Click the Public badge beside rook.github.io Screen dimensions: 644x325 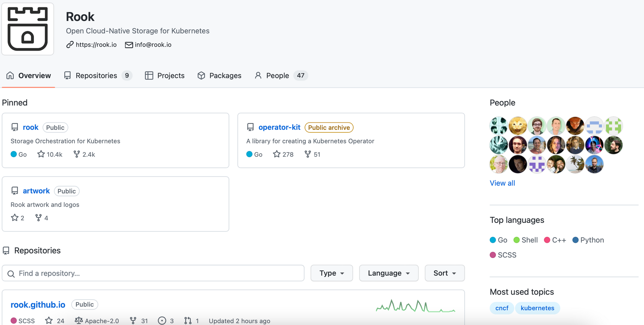(85, 304)
